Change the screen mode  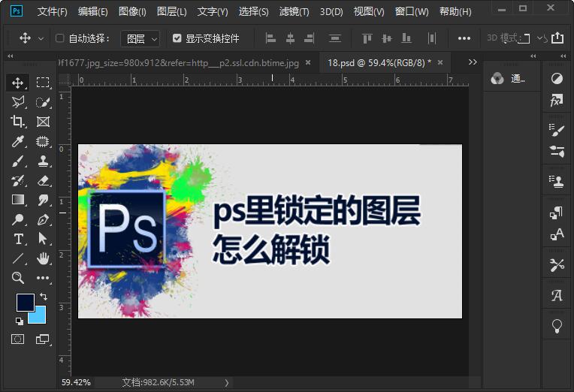point(43,339)
